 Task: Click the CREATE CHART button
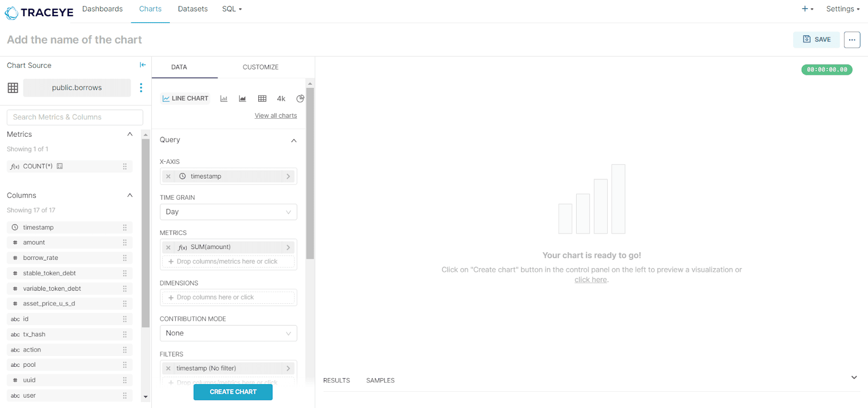(233, 392)
